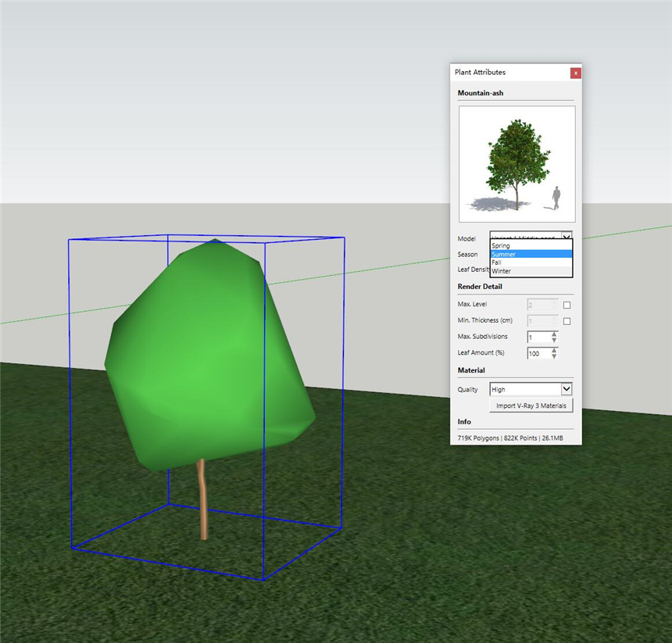This screenshot has width=672, height=643.
Task: Expand the Quality dropdown
Action: (567, 389)
